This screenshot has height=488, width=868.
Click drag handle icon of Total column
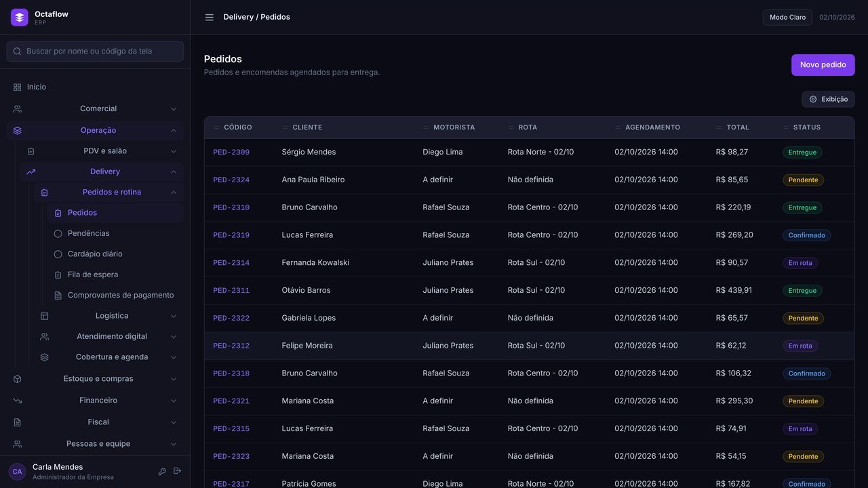pyautogui.click(x=719, y=127)
